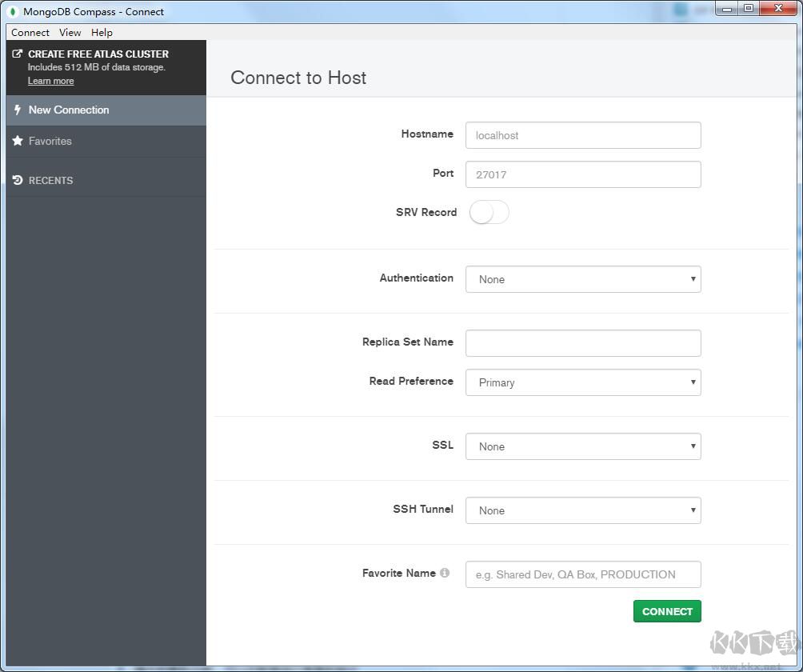Open the SSL dropdown

583,446
